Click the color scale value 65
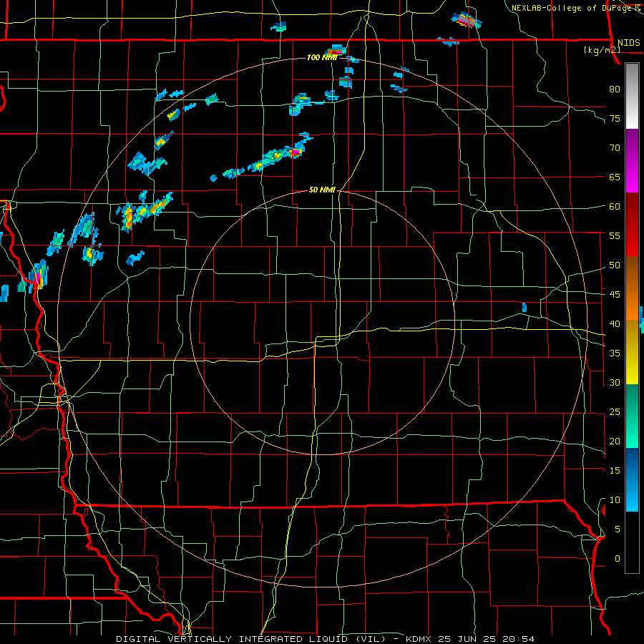Viewport: 644px width, 644px height. [x=615, y=177]
